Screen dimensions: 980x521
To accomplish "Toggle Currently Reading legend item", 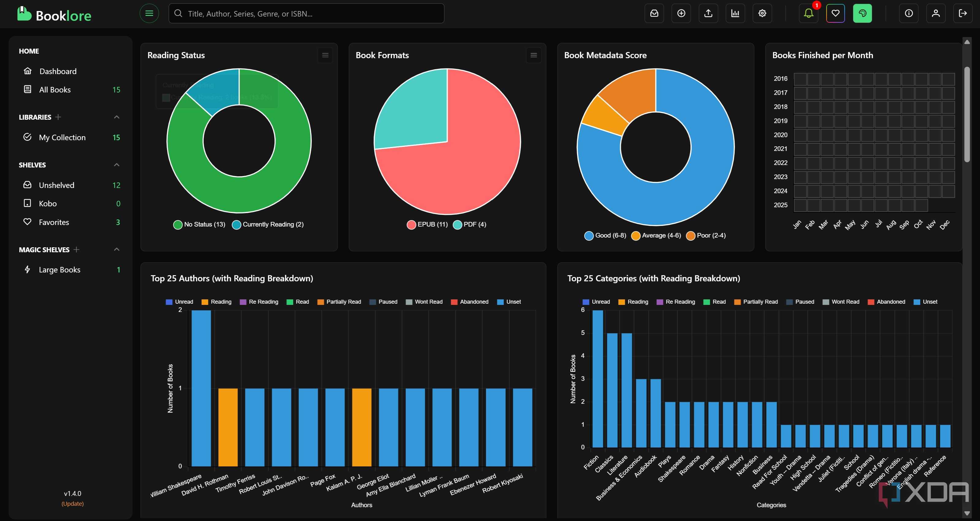I will pyautogui.click(x=268, y=224).
